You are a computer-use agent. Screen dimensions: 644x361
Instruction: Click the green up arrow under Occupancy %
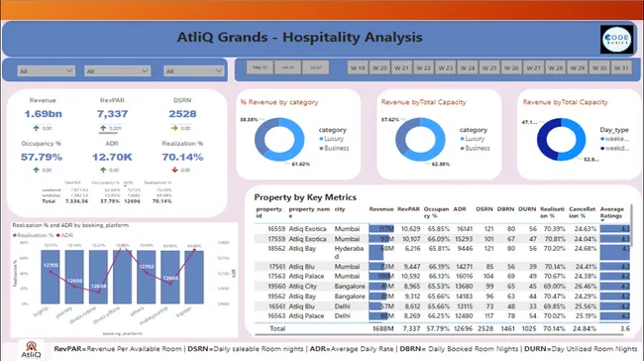[36, 170]
